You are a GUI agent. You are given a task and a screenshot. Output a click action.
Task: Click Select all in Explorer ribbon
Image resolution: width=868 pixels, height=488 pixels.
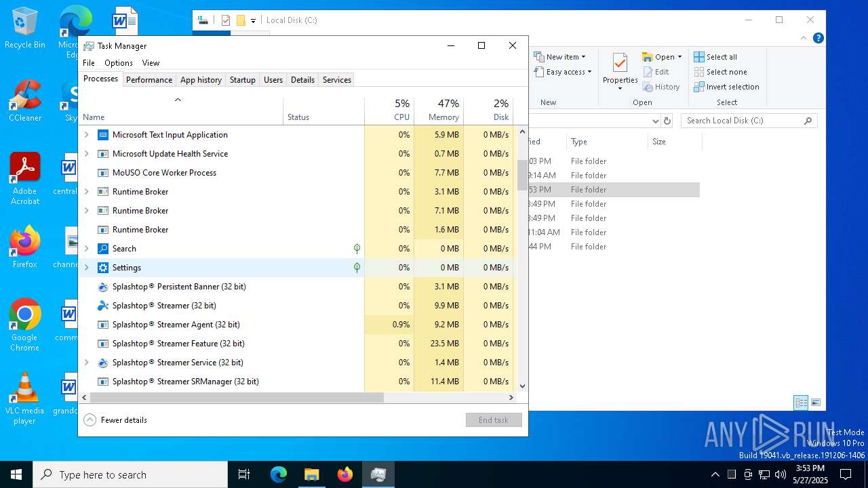(x=715, y=57)
